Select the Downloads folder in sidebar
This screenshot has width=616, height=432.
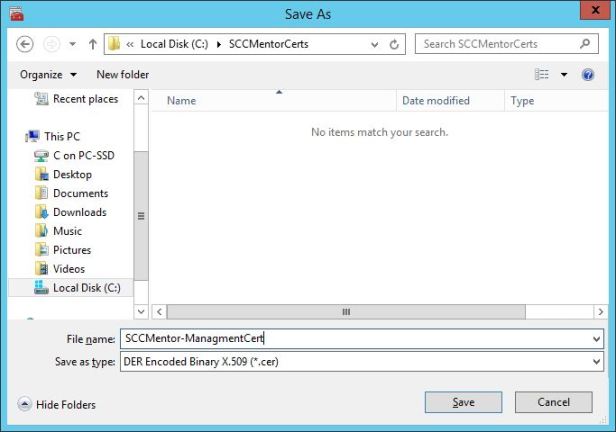point(79,212)
